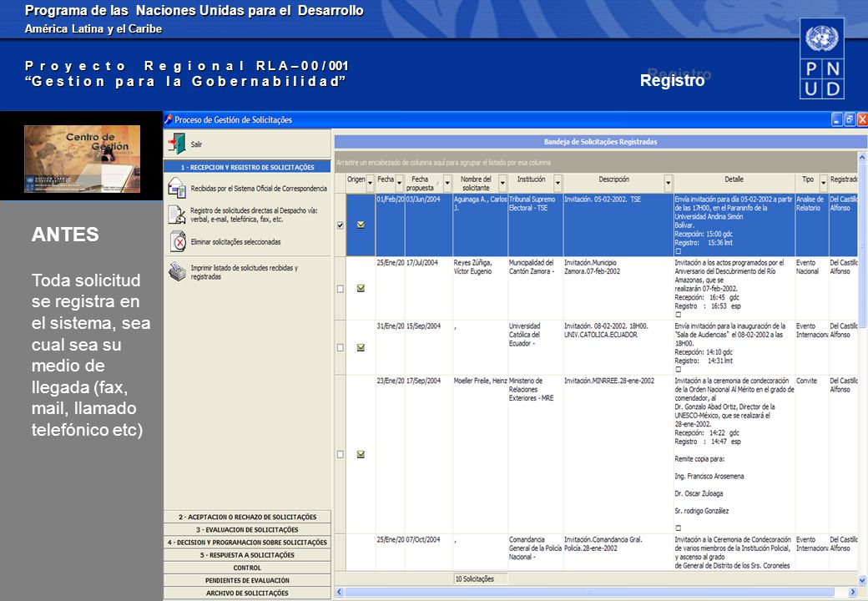Open the Origen column filter dropdown
The width and height of the screenshot is (868, 601).
pyautogui.click(x=371, y=183)
